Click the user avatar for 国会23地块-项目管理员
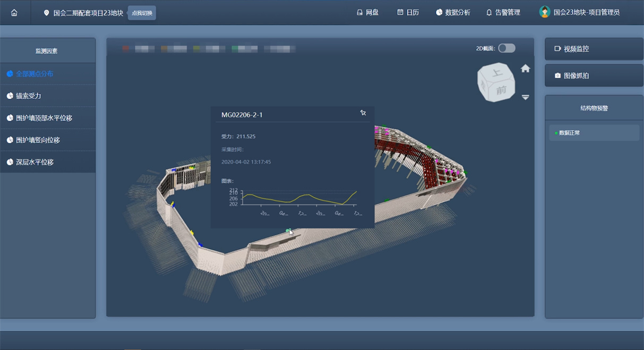 pos(544,12)
